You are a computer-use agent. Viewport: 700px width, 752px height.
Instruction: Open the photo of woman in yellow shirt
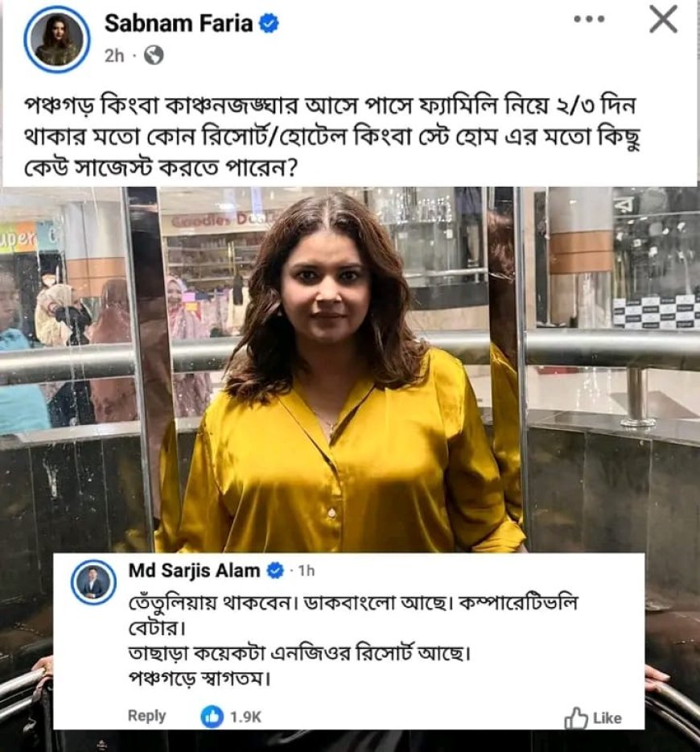pos(350,370)
